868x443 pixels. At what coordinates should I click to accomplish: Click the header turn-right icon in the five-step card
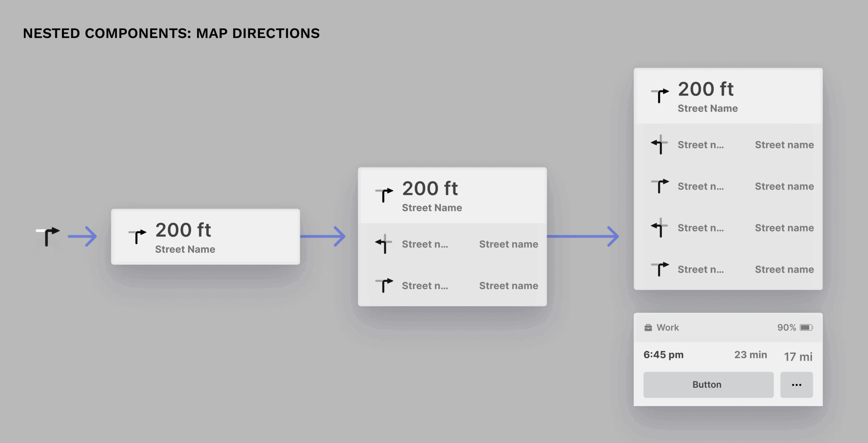pyautogui.click(x=660, y=95)
